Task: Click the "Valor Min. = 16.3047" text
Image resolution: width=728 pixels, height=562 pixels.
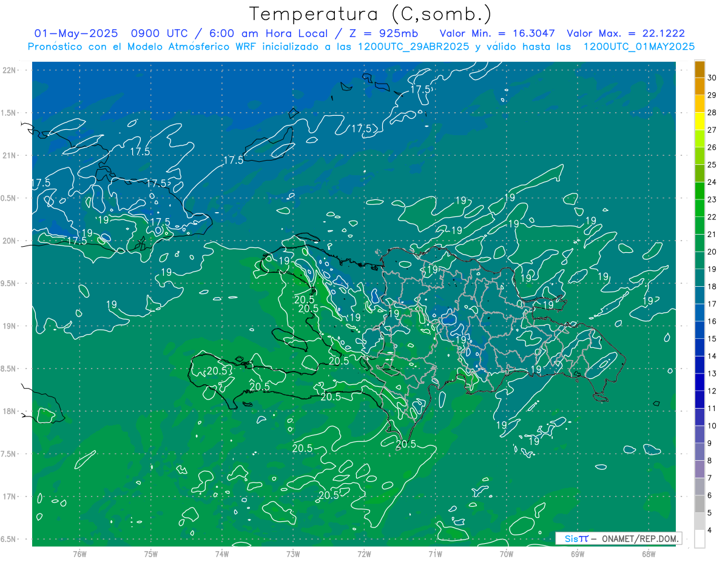Action: click(497, 33)
